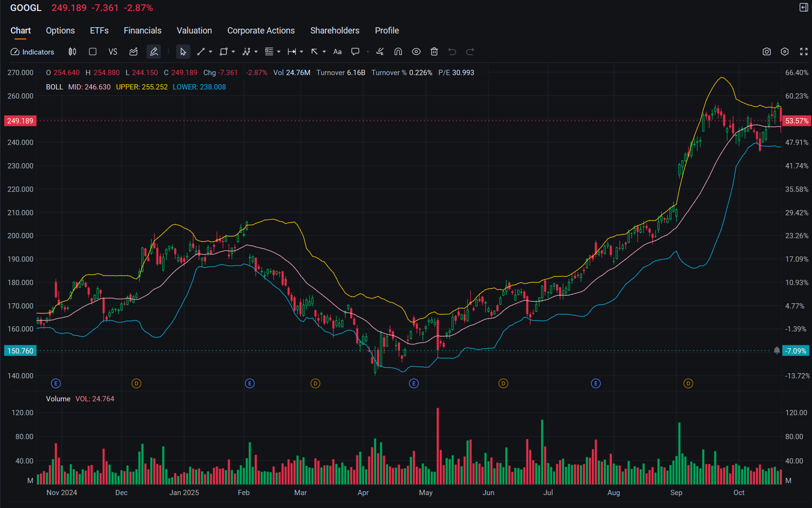Screen dimensions: 812x508
Task: Click the P/E 30.993 value
Action: click(456, 73)
